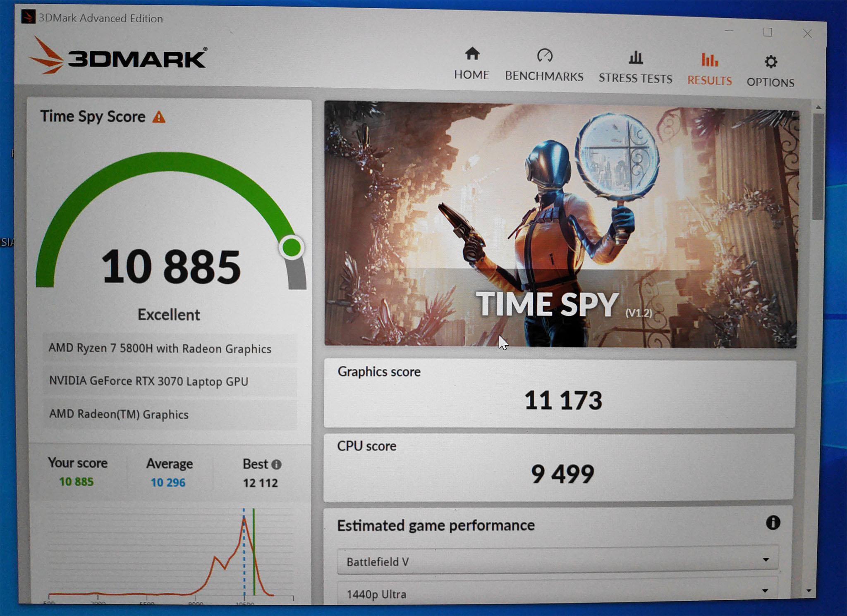Click the Home house icon
Viewport: 847px width, 616px height.
point(472,54)
